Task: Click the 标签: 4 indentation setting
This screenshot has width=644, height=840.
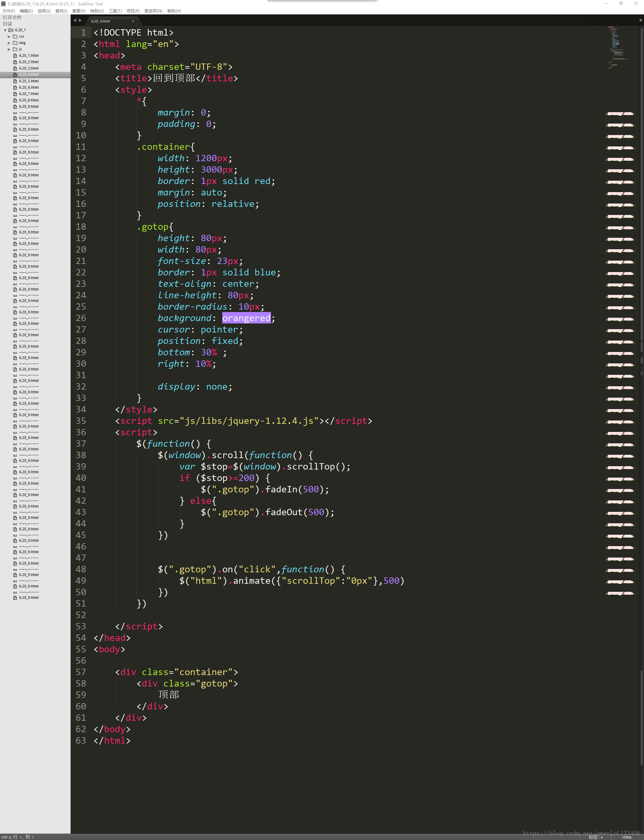Action: click(x=596, y=837)
